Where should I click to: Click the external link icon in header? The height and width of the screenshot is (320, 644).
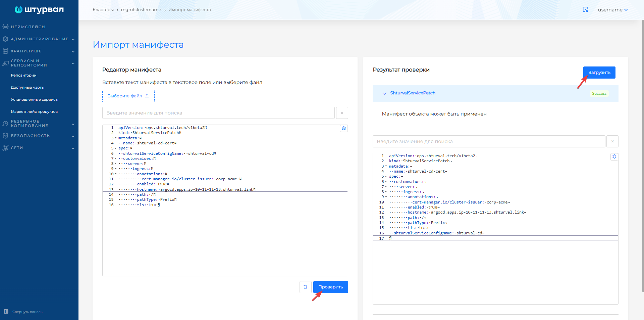point(585,9)
